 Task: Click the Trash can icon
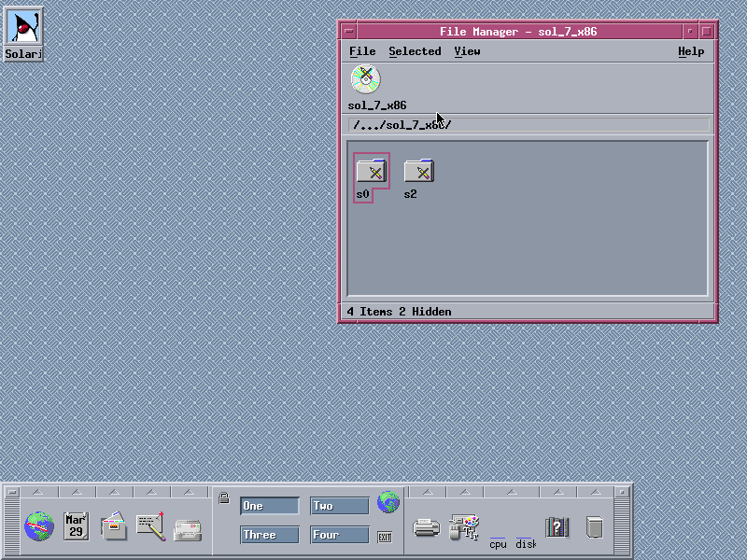coord(594,527)
